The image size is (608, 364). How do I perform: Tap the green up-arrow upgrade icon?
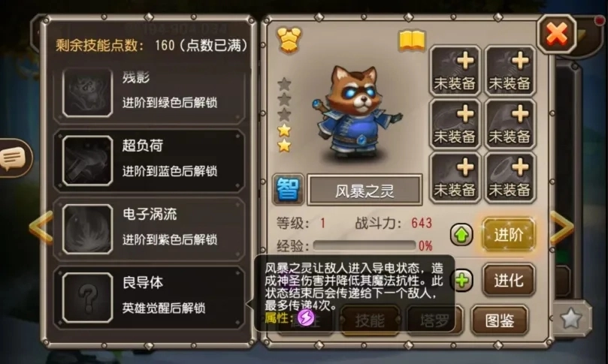tap(461, 235)
